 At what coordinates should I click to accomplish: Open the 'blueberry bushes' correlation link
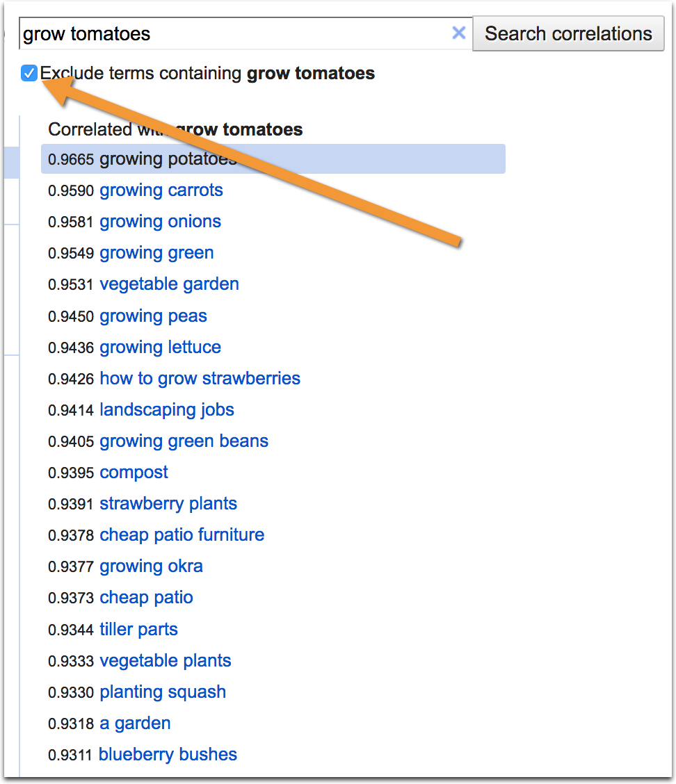click(x=167, y=755)
